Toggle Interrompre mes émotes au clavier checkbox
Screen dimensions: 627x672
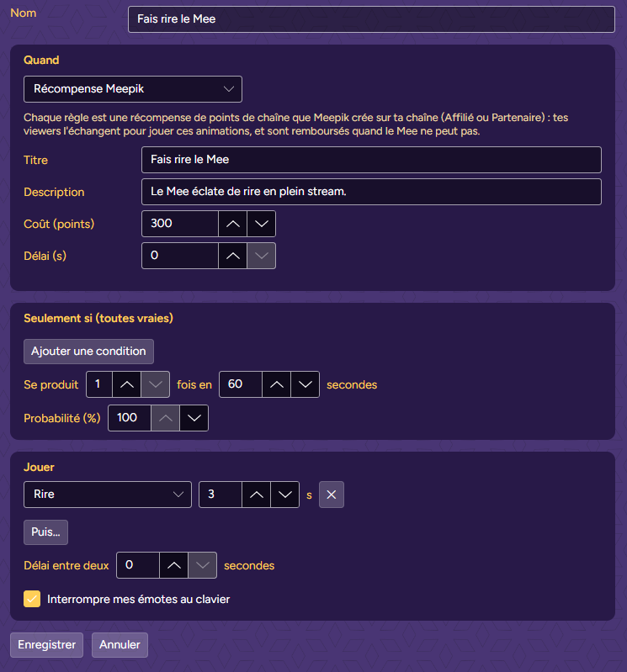(x=32, y=599)
